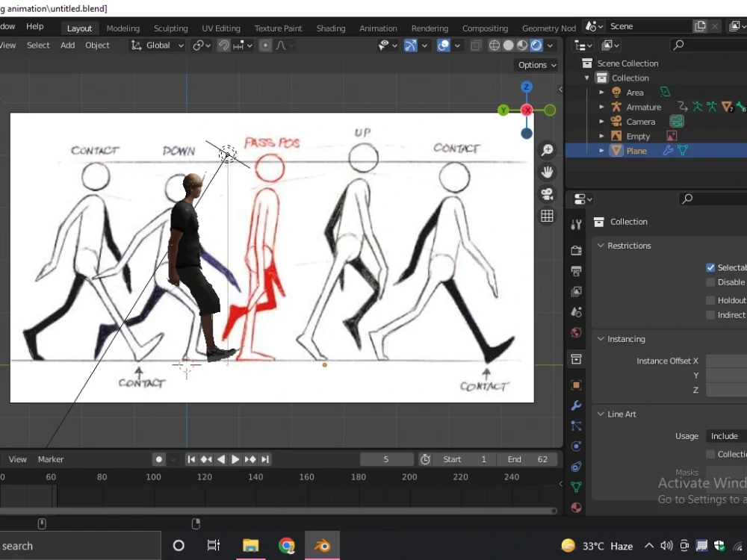Open the View Layer properties tab

[576, 291]
